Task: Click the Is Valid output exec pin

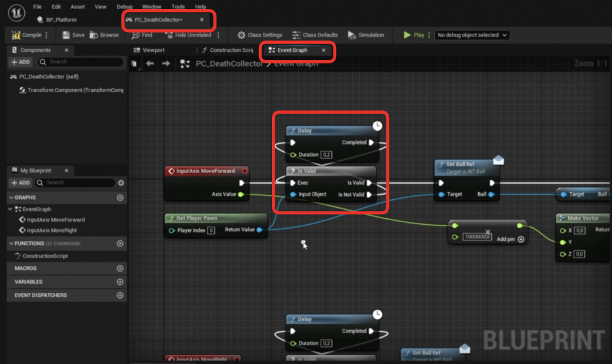Action: tap(369, 182)
